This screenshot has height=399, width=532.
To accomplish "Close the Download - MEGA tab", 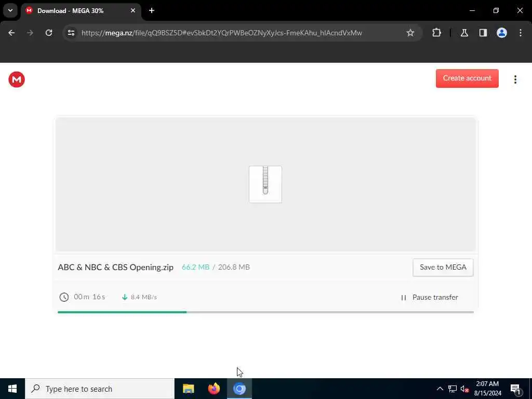I will pyautogui.click(x=133, y=10).
